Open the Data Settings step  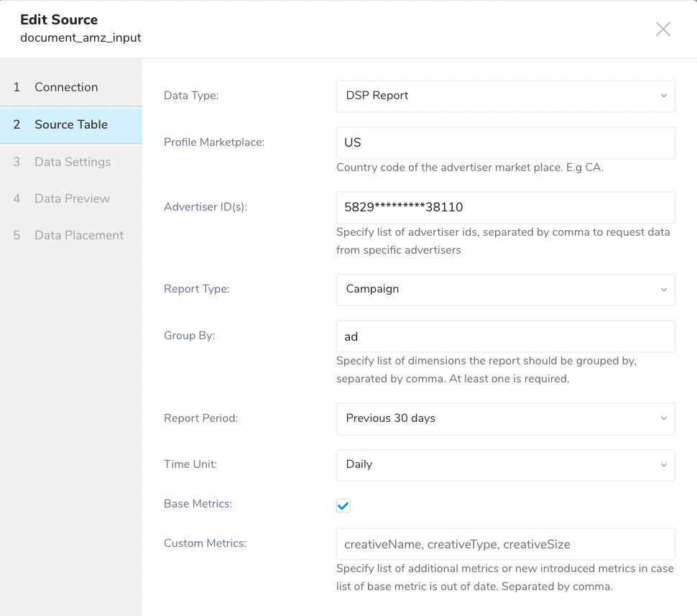73,162
